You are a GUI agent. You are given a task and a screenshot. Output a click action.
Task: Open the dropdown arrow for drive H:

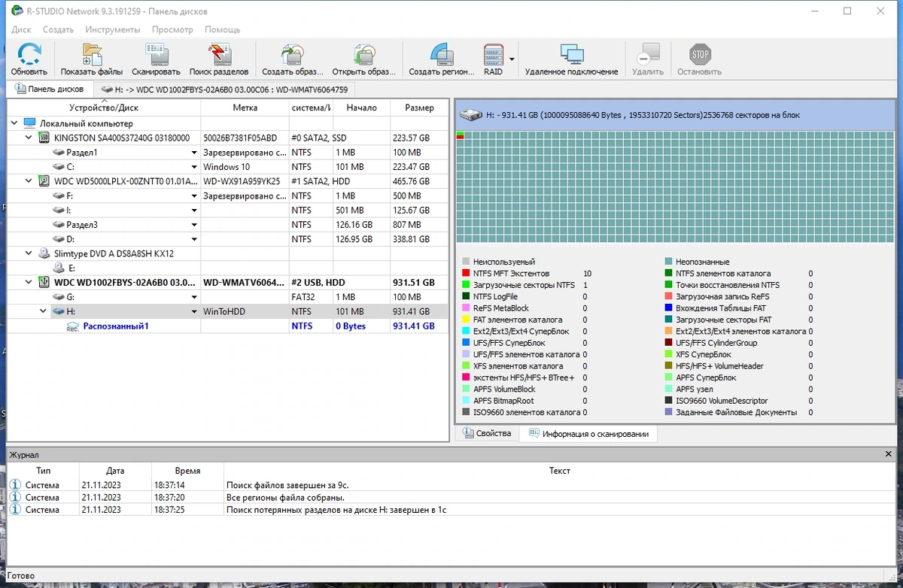[194, 311]
